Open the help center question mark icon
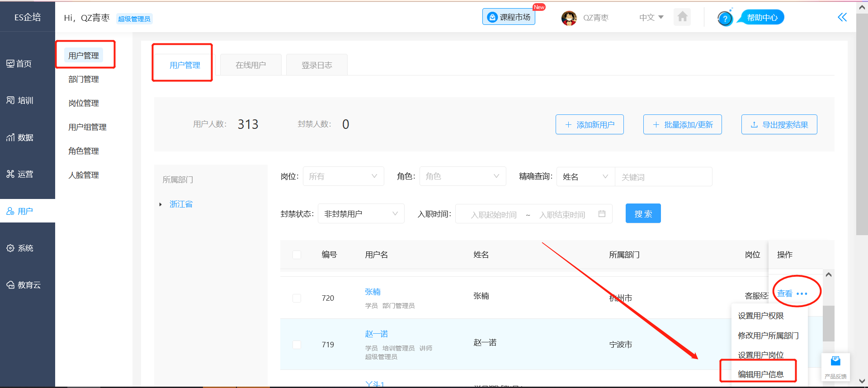This screenshot has width=868, height=388. point(725,19)
